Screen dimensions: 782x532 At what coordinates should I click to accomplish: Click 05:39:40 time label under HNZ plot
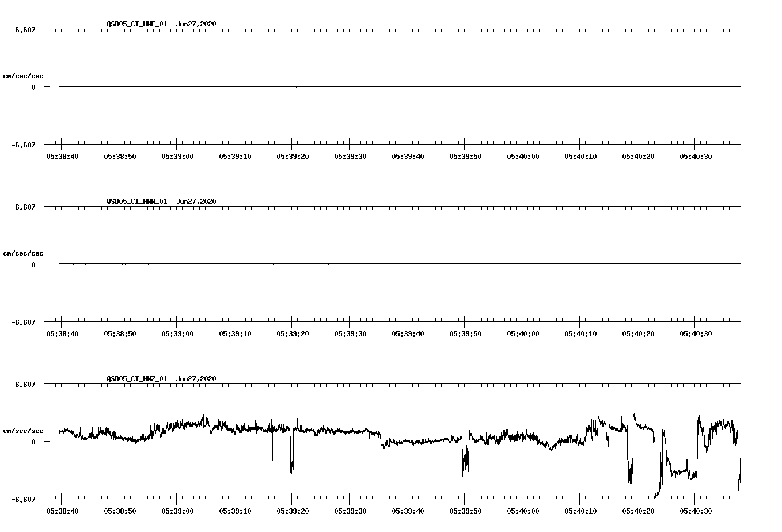pos(408,511)
